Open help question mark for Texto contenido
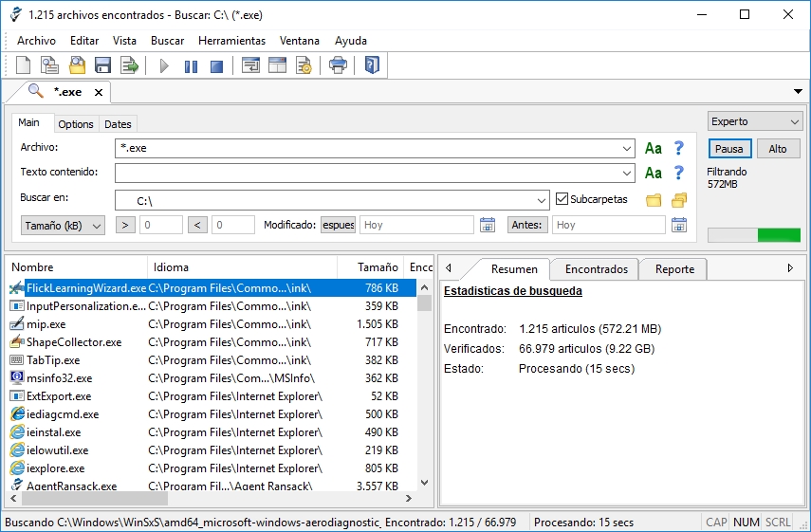 coord(679,173)
